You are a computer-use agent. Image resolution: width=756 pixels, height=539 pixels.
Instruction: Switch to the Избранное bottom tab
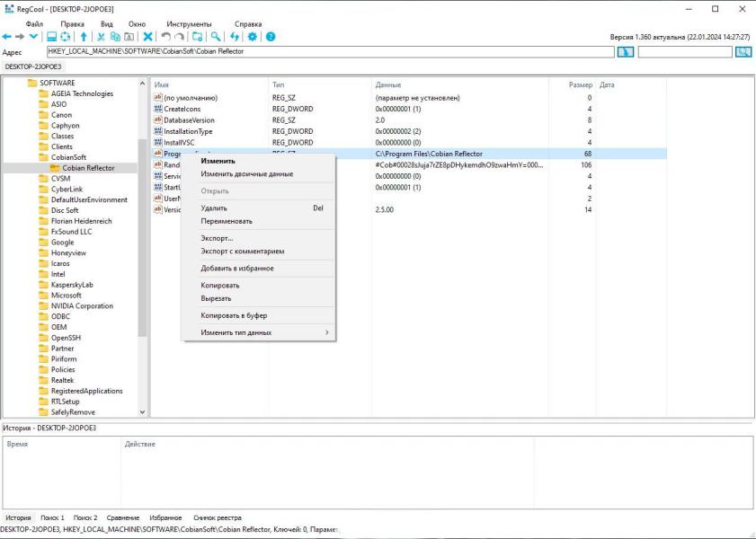click(x=165, y=517)
